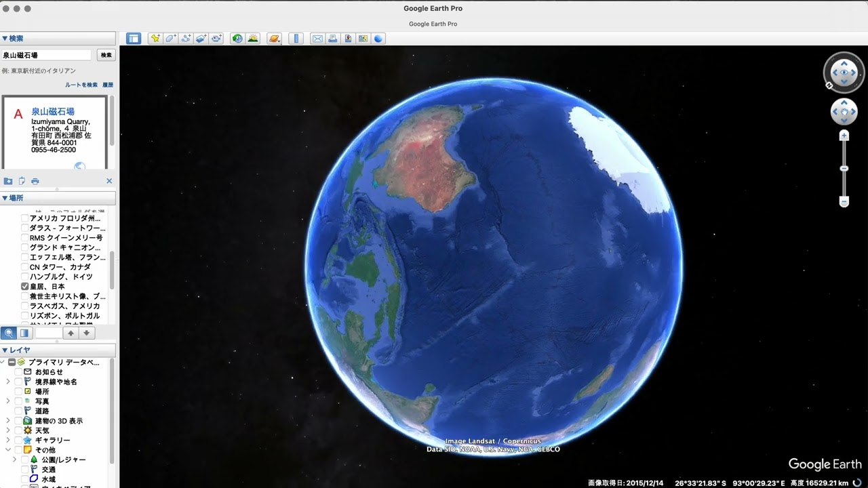Collapse the 場所 panel
The height and width of the screenshot is (488, 868).
click(x=5, y=198)
